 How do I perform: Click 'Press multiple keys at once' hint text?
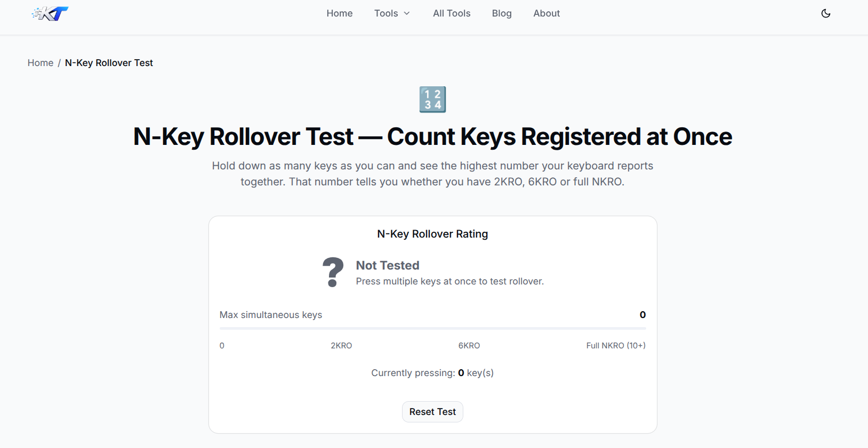pos(450,281)
